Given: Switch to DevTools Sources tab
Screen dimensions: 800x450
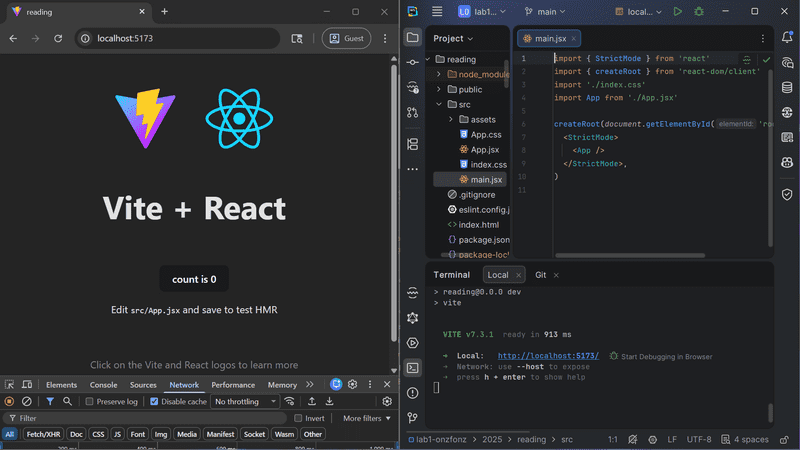Looking at the screenshot, I should pyautogui.click(x=143, y=385).
